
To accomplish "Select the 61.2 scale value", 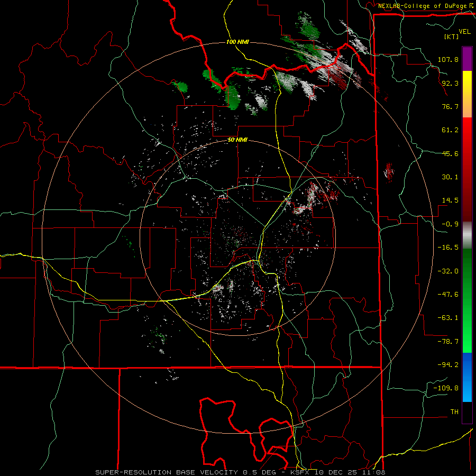I will (450, 130).
